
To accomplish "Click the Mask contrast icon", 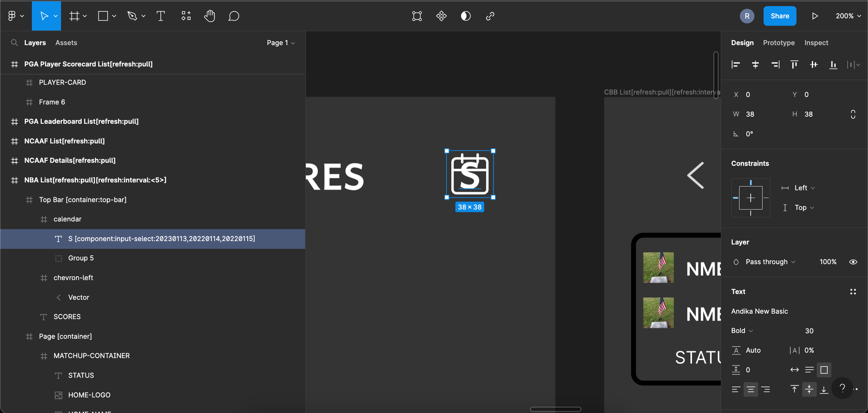I will (466, 16).
